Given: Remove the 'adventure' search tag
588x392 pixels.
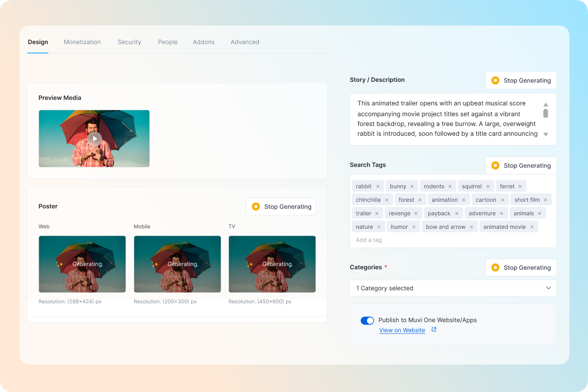Looking at the screenshot, I should (x=501, y=214).
